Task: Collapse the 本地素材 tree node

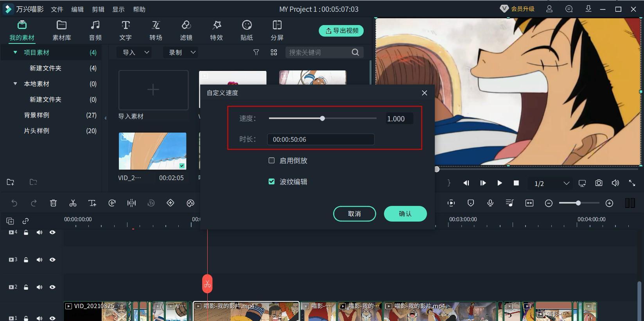Action: 15,84
